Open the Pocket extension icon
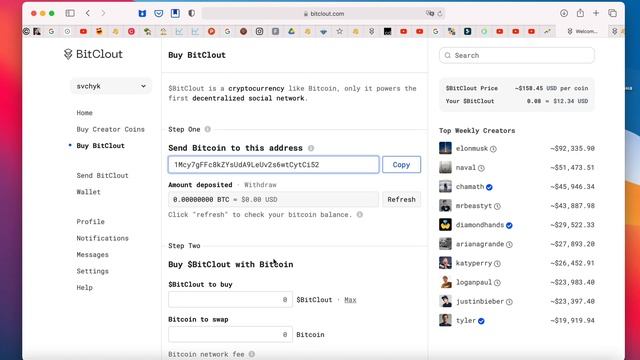 (x=159, y=13)
